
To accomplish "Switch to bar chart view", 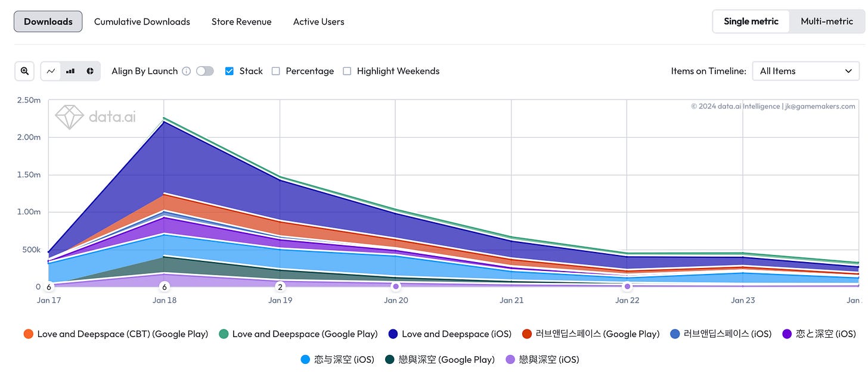I will click(70, 71).
